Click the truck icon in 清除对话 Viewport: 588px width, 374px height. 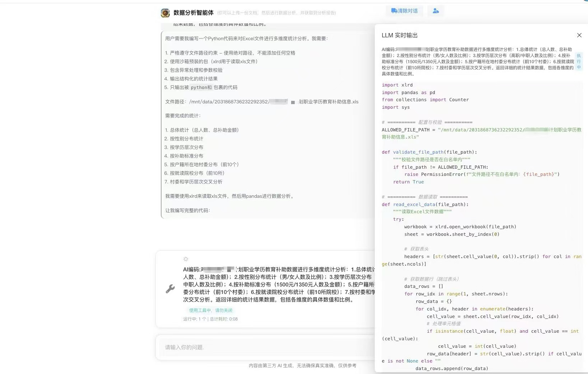point(394,11)
